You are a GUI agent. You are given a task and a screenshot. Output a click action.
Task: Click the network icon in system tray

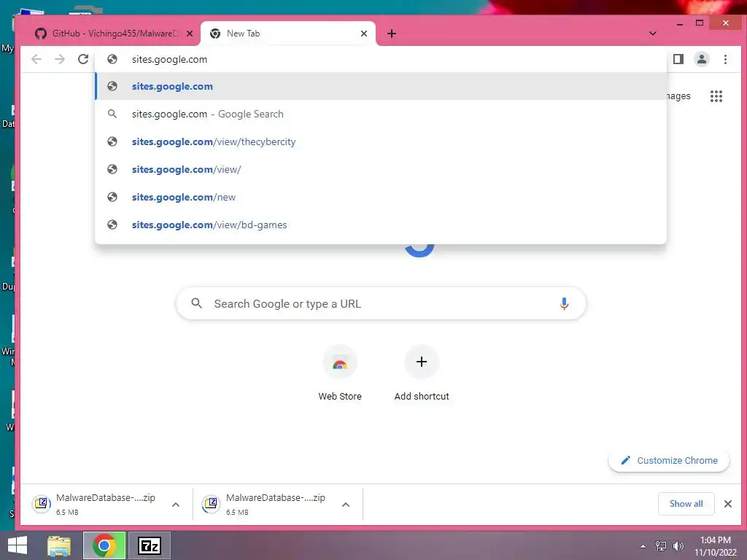pyautogui.click(x=661, y=546)
